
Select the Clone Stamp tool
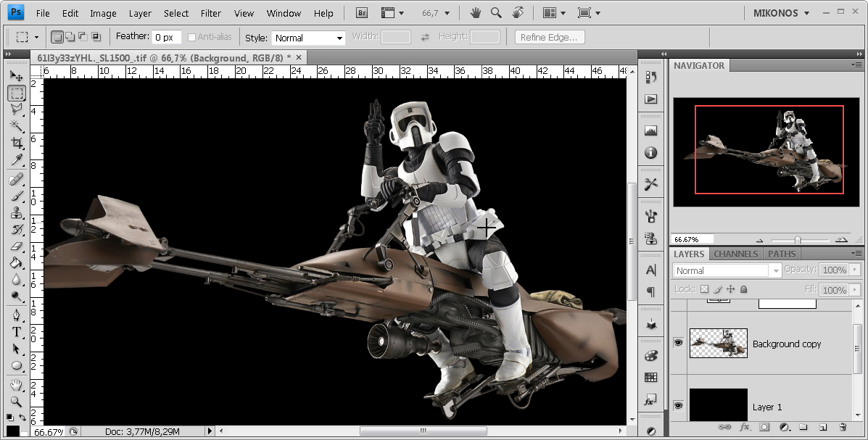coord(17,212)
